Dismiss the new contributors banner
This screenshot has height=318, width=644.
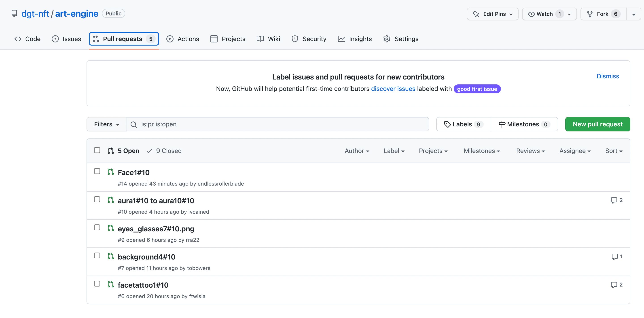pyautogui.click(x=608, y=76)
